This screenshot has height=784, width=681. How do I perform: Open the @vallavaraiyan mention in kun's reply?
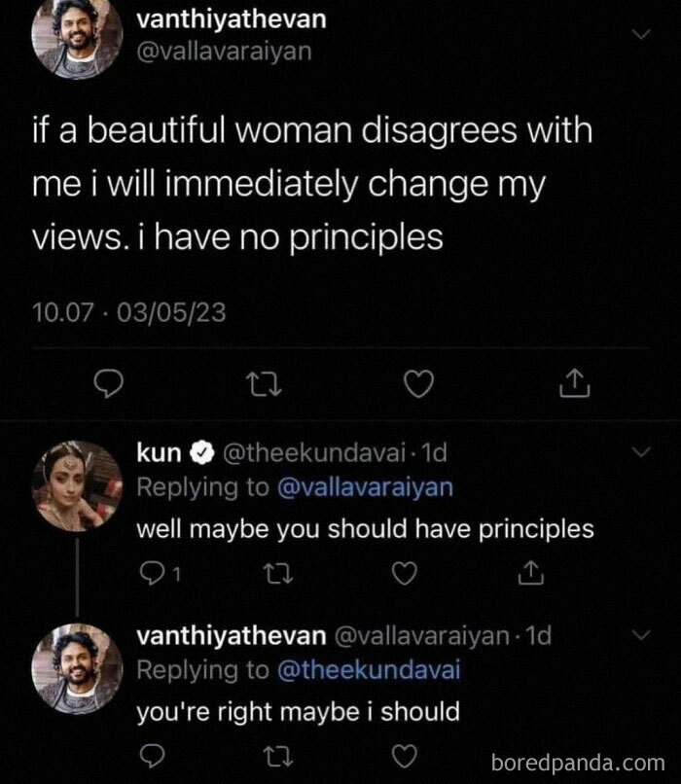tap(366, 488)
